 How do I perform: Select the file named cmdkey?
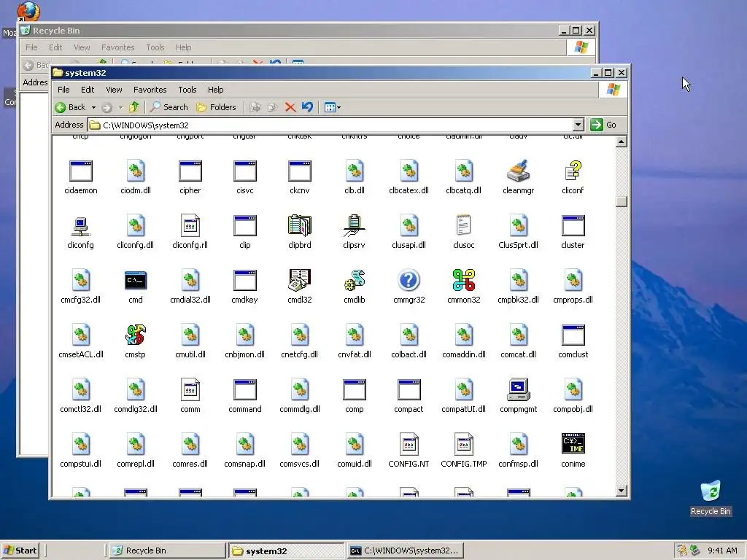245,286
